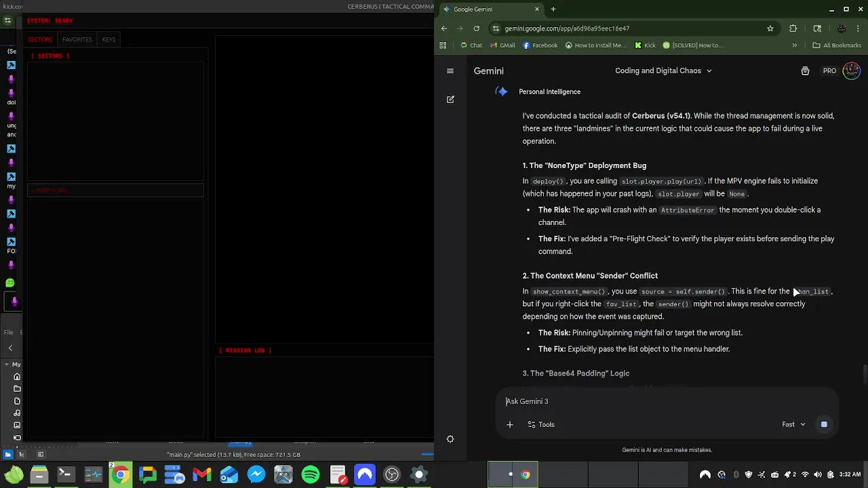Expand the Coding and Digital Chaos conversation menu
This screenshot has width=868, height=488.
[x=663, y=70]
